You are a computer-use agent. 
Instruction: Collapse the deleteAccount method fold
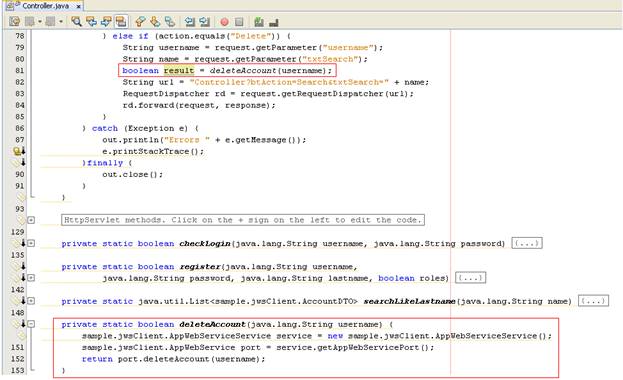31,324
